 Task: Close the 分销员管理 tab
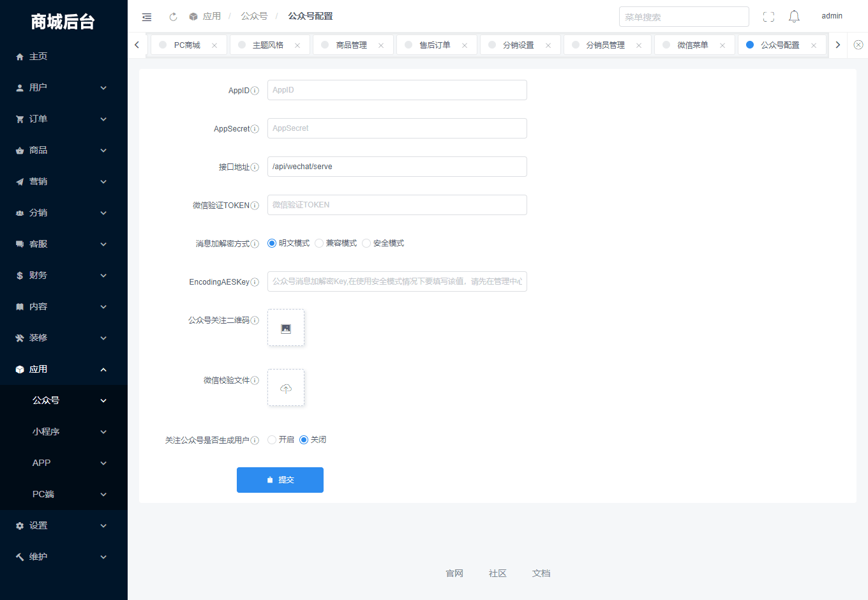click(639, 45)
